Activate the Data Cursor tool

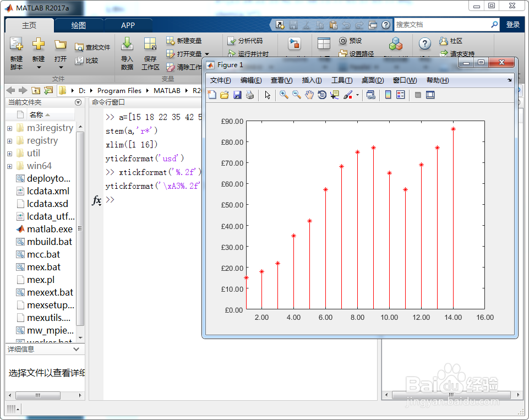[335, 95]
